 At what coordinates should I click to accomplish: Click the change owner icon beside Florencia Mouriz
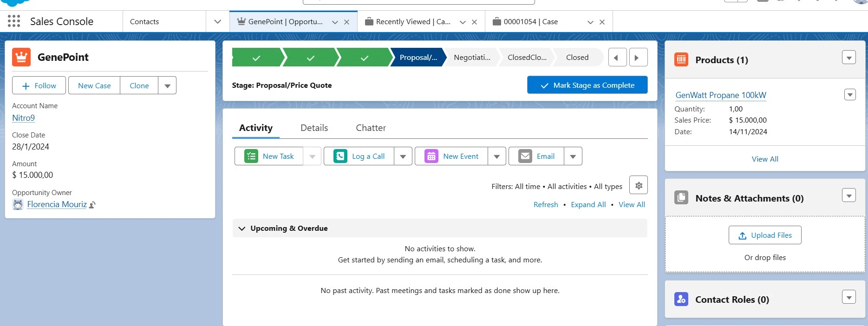[92, 205]
